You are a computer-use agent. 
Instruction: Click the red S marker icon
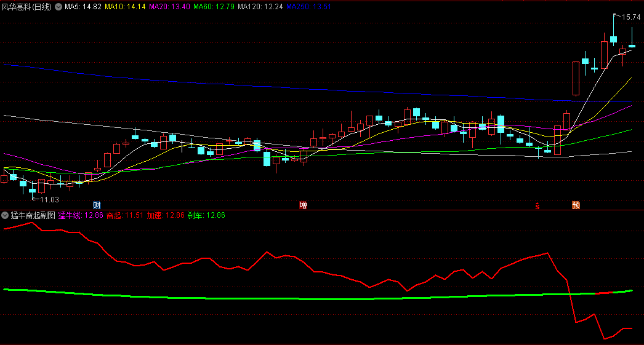click(x=537, y=206)
